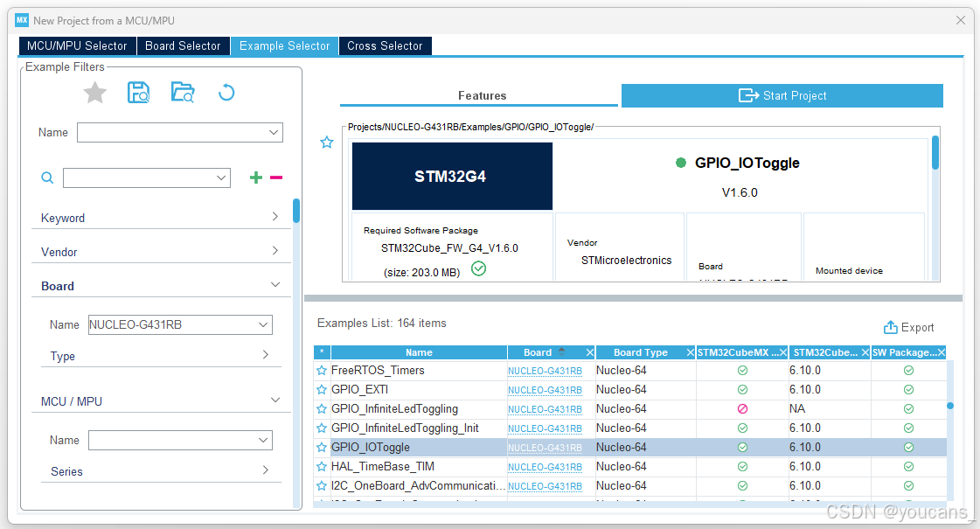Reset all filters with the refresh icon
The width and height of the screenshot is (980, 529).
click(x=226, y=93)
